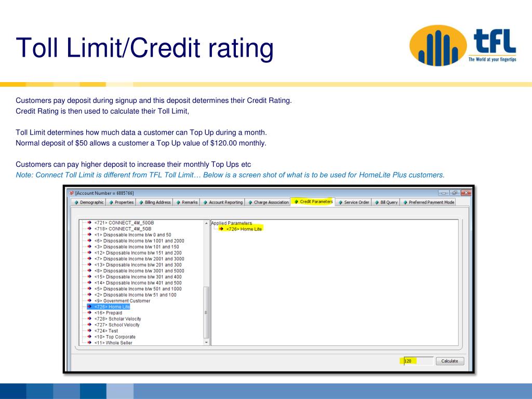Switch to the Properties tab
Screen dimensions: 532x399
(x=121, y=202)
